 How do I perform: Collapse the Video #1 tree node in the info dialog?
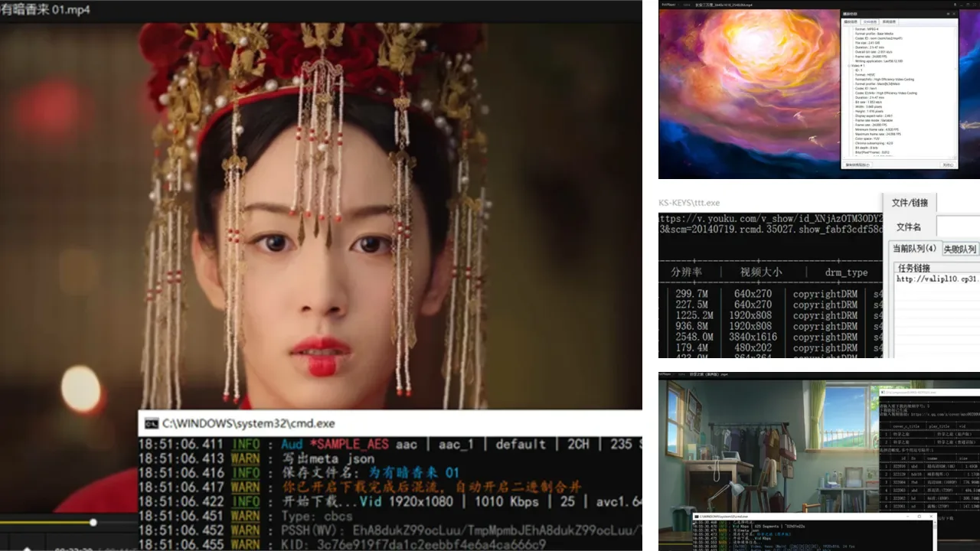[x=849, y=66]
